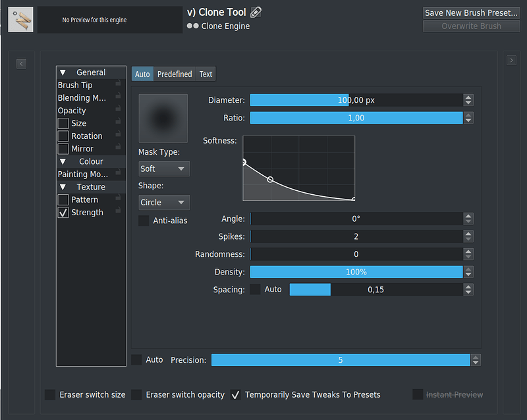The image size is (527, 420).
Task: Enable the Size option checkbox
Action: point(63,123)
